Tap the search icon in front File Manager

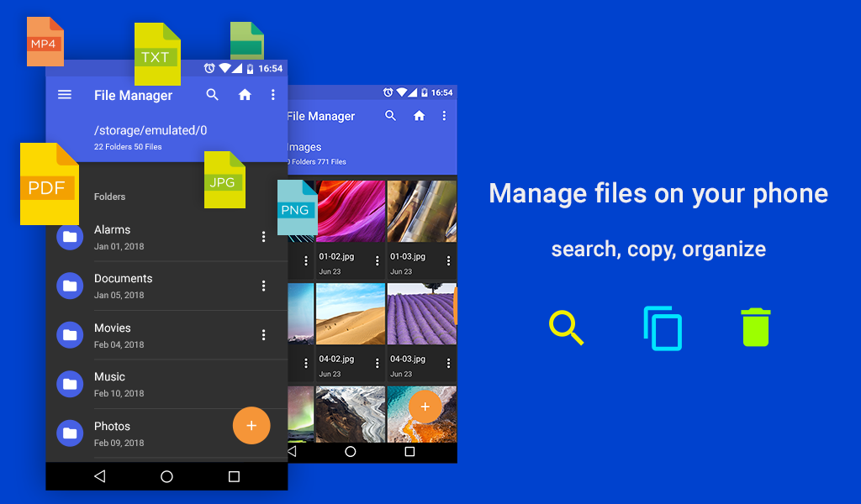coord(213,95)
